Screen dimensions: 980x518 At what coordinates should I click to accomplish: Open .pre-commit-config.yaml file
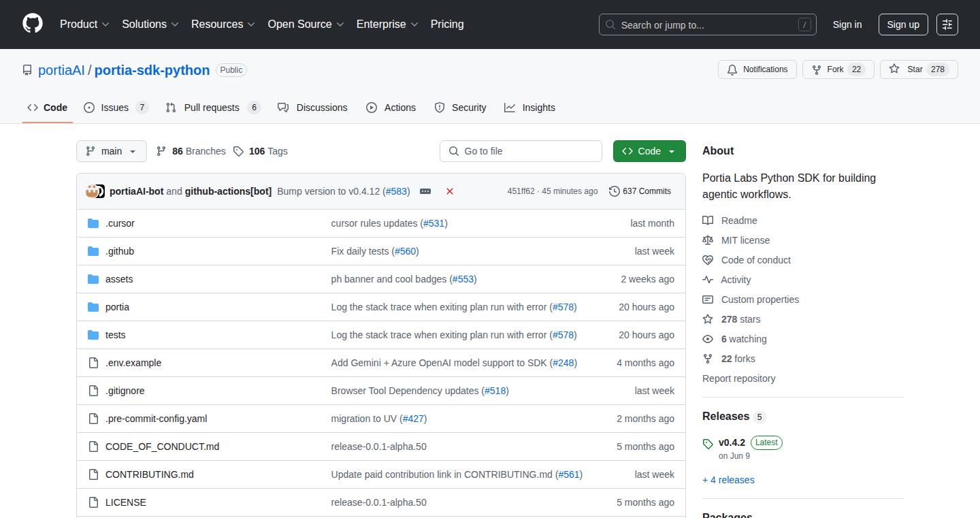click(x=157, y=419)
